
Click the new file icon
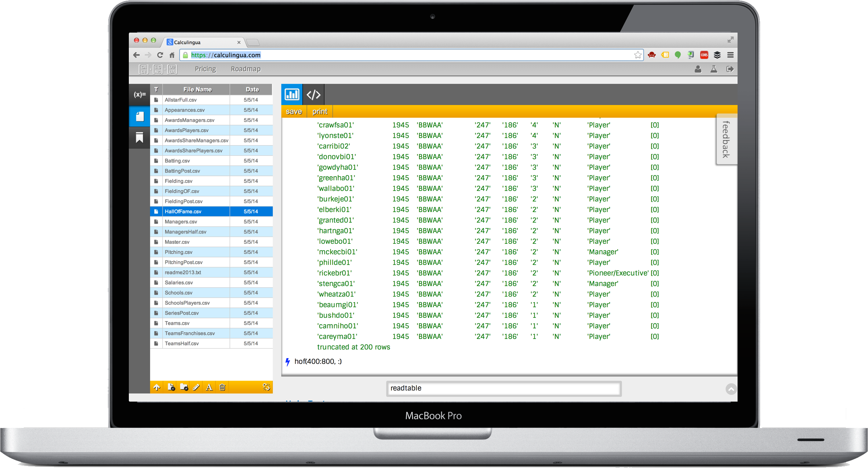pos(171,387)
